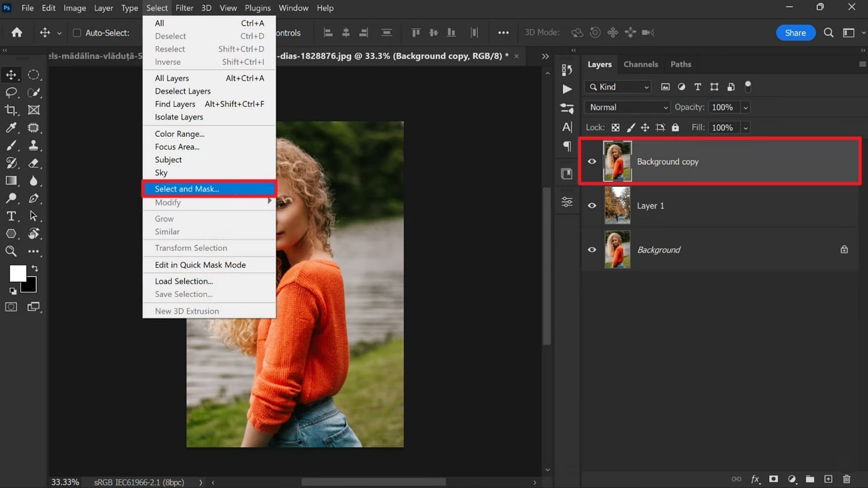868x488 pixels.
Task: Select the Background copy layer thumbnail
Action: pyautogui.click(x=617, y=161)
